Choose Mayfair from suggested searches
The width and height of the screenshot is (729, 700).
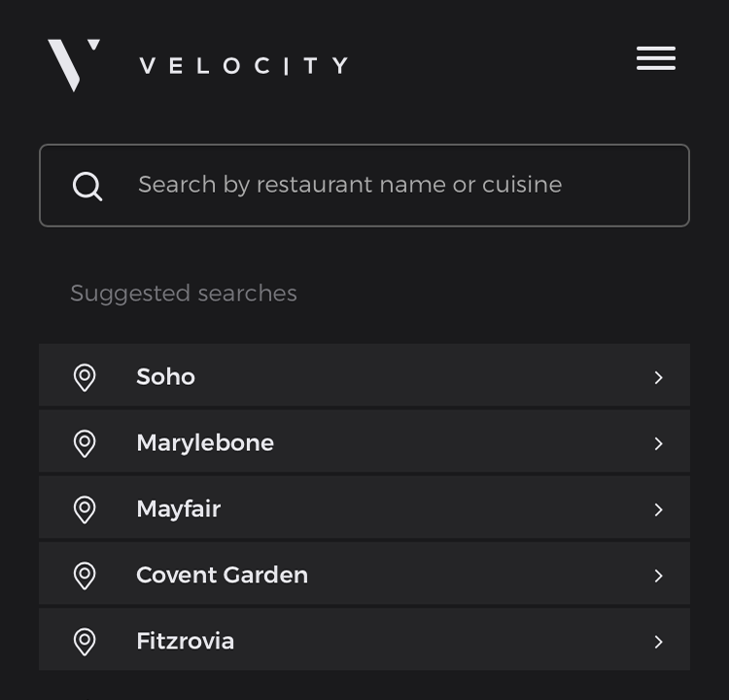tap(364, 507)
